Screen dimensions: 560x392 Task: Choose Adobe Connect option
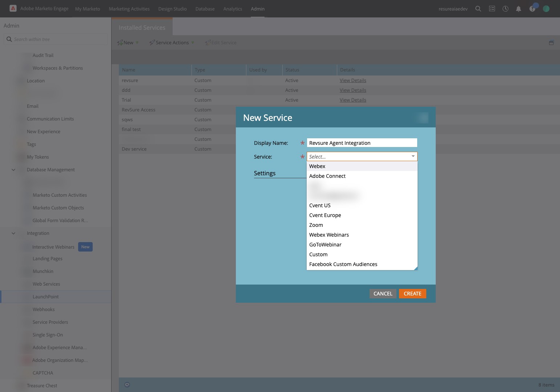point(362,176)
